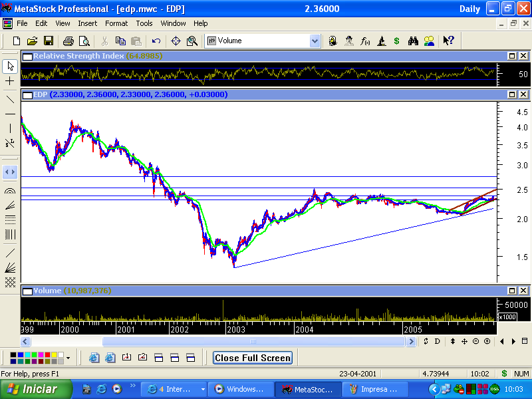Click the Print icon in toolbar
532x399 pixels.
pyautogui.click(x=68, y=41)
